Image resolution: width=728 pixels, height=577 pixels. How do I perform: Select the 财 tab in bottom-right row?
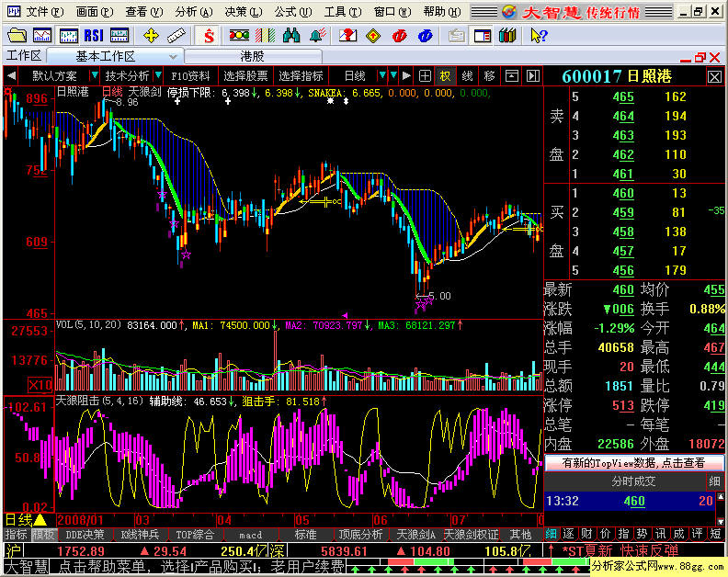(586, 534)
